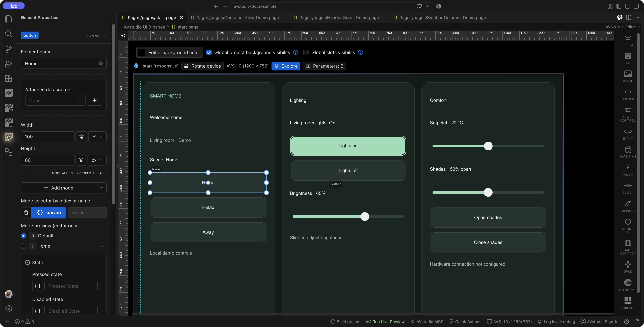644x327 pixels.
Task: Click Rotate device button
Action: click(202, 66)
